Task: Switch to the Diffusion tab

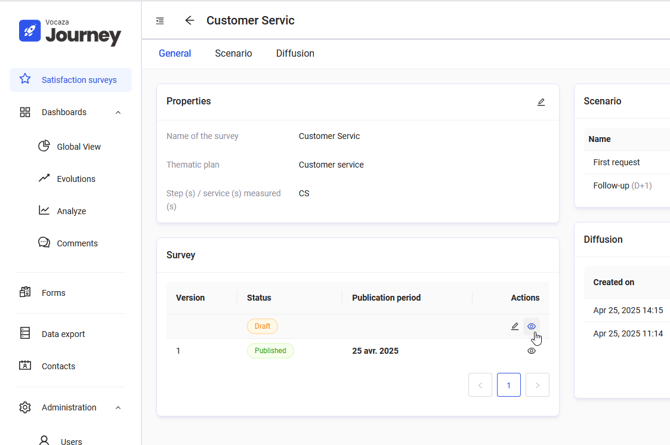Action: pos(295,54)
